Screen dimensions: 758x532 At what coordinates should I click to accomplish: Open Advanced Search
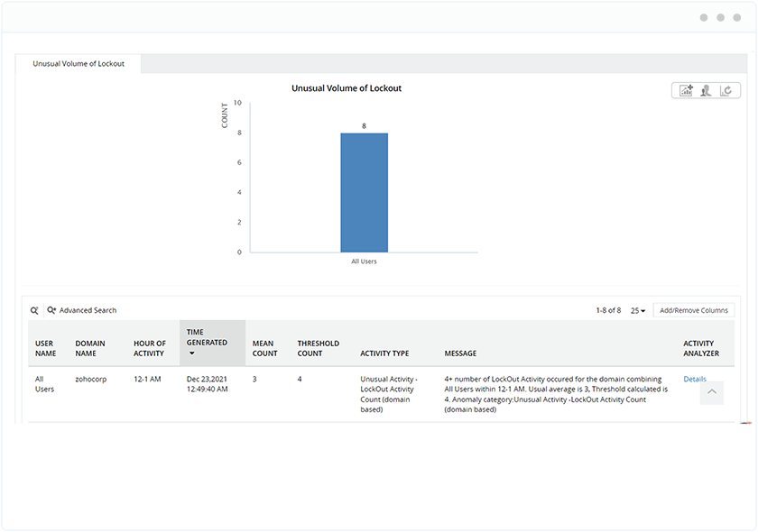pyautogui.click(x=82, y=310)
